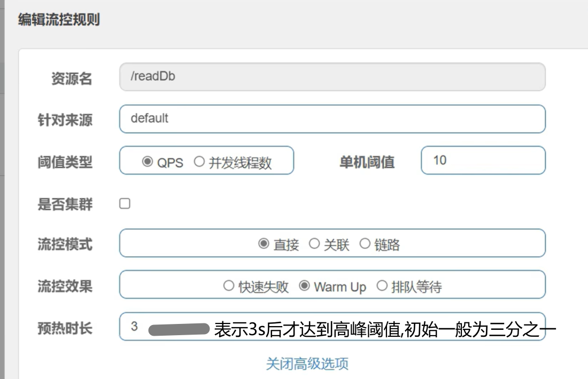The width and height of the screenshot is (588, 379).
Task: Click the 单机阈值 label
Action: click(367, 163)
